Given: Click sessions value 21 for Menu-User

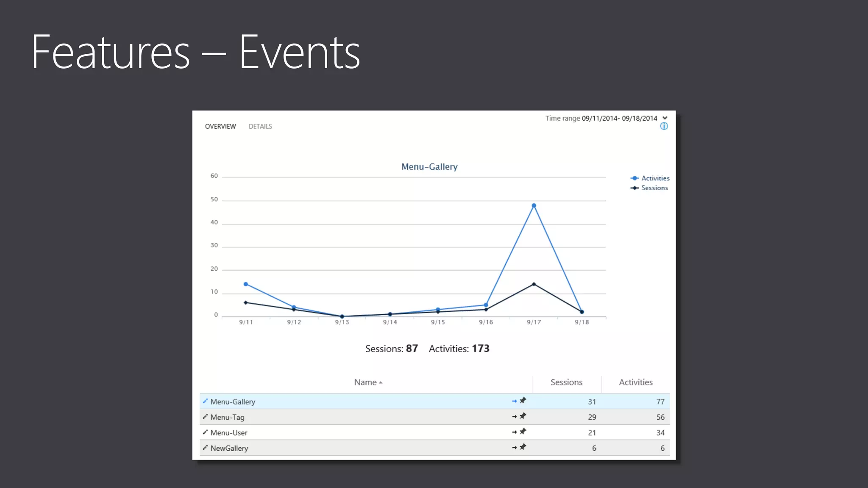Looking at the screenshot, I should point(592,433).
